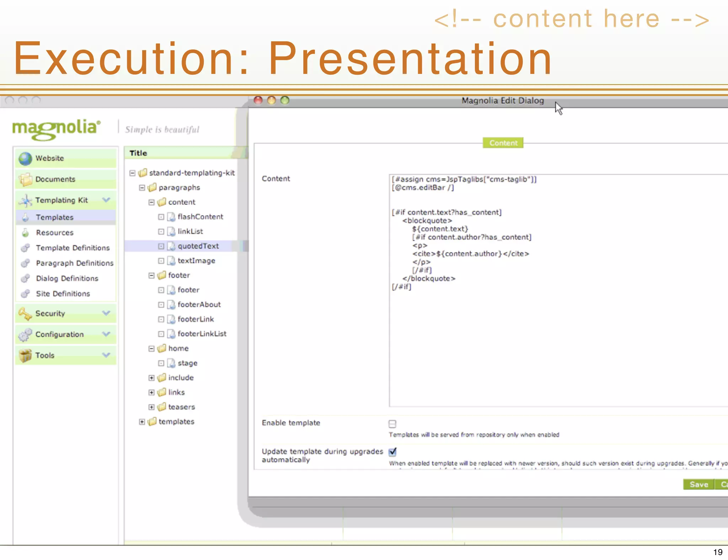Open Dialog Definitions submenu item

pos(66,279)
